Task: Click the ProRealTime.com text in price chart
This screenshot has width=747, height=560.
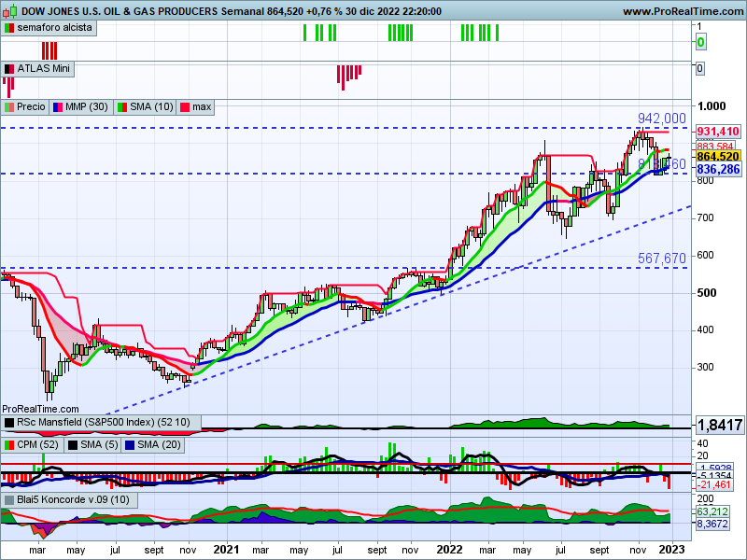Action: (x=40, y=409)
